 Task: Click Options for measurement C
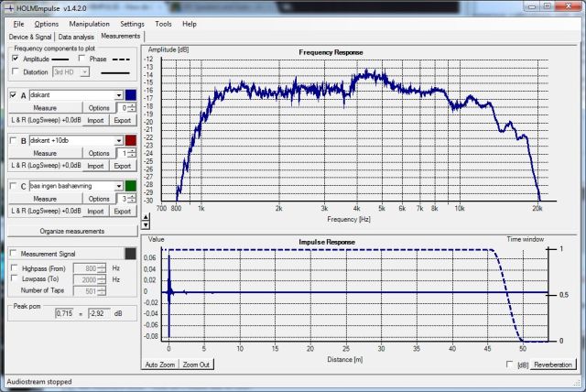tap(99, 199)
